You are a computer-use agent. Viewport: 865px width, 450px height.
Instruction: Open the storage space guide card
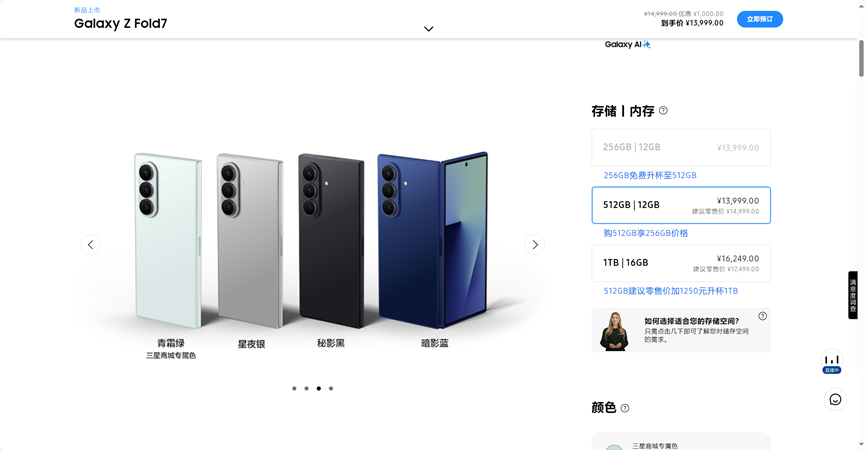pyautogui.click(x=681, y=330)
